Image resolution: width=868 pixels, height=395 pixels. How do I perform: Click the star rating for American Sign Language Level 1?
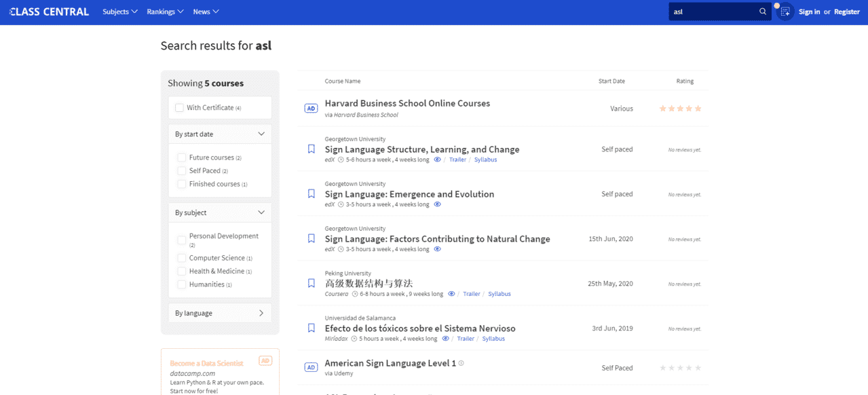click(x=680, y=368)
